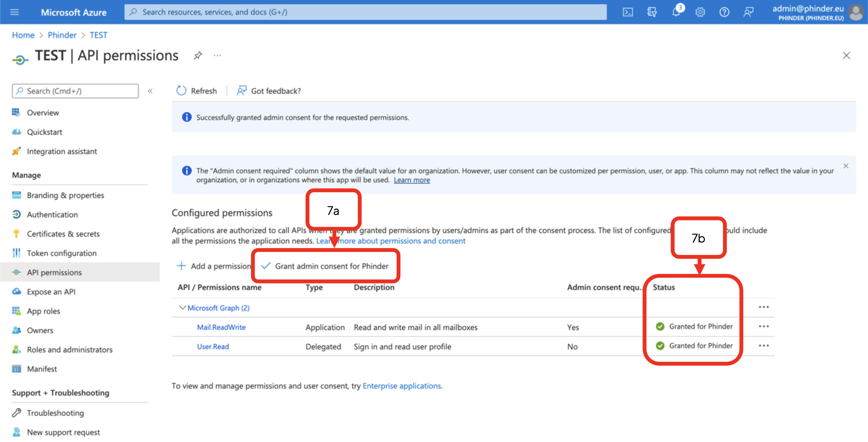Open the Certificates & secrets menu item
This screenshot has height=442, width=868.
click(x=63, y=234)
